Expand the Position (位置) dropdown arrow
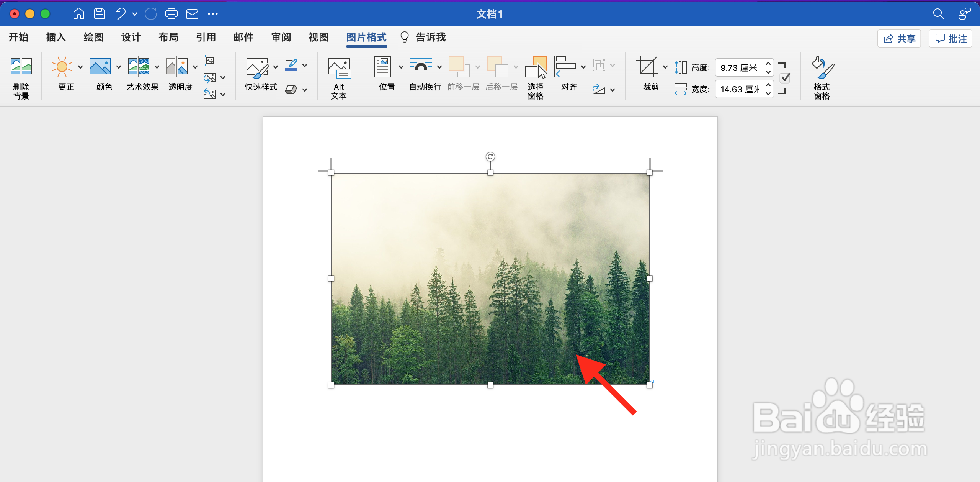The height and width of the screenshot is (482, 980). pyautogui.click(x=401, y=67)
